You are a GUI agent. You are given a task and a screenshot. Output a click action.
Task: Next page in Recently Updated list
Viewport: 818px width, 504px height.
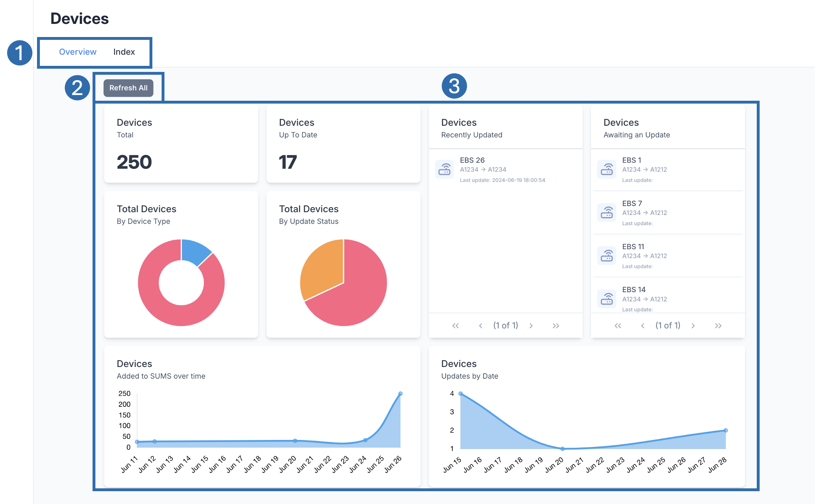tap(531, 326)
